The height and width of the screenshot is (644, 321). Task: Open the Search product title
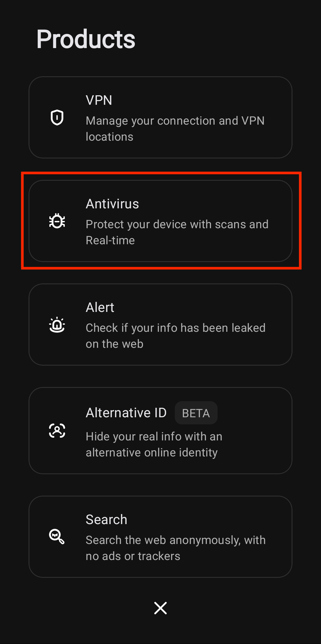pyautogui.click(x=106, y=520)
